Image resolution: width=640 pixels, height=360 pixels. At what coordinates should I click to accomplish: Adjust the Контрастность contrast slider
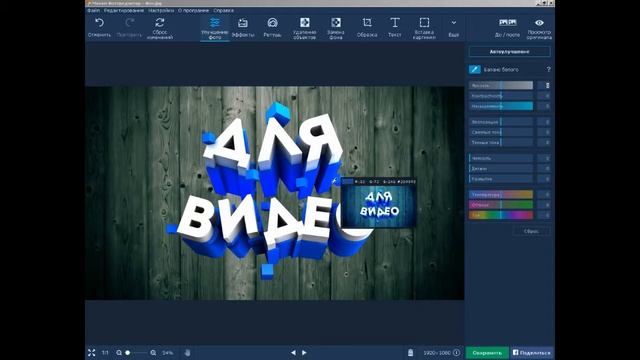coord(501,96)
